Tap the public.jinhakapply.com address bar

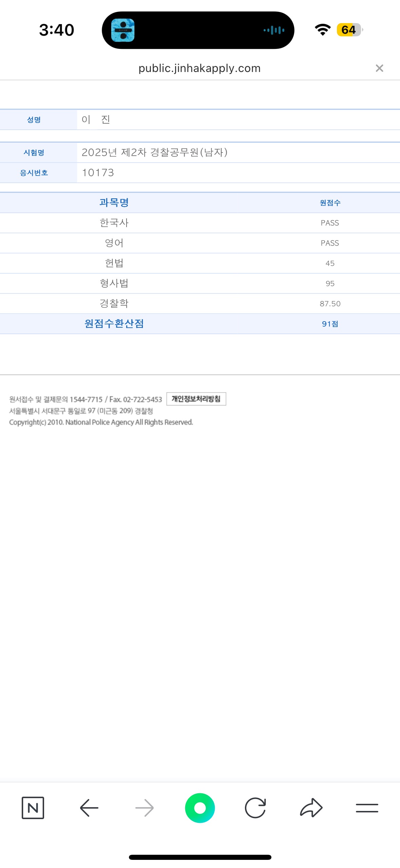click(199, 68)
